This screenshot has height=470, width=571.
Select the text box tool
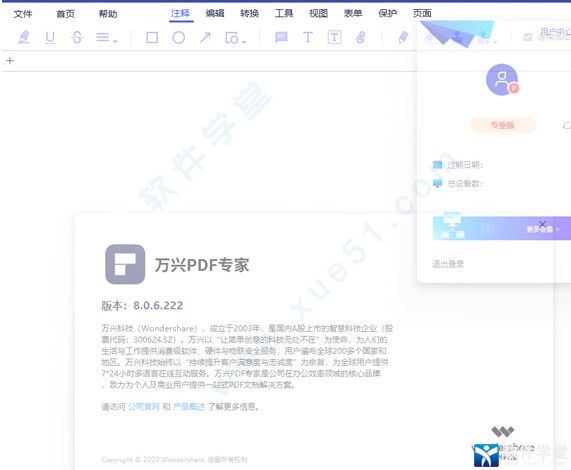(334, 37)
